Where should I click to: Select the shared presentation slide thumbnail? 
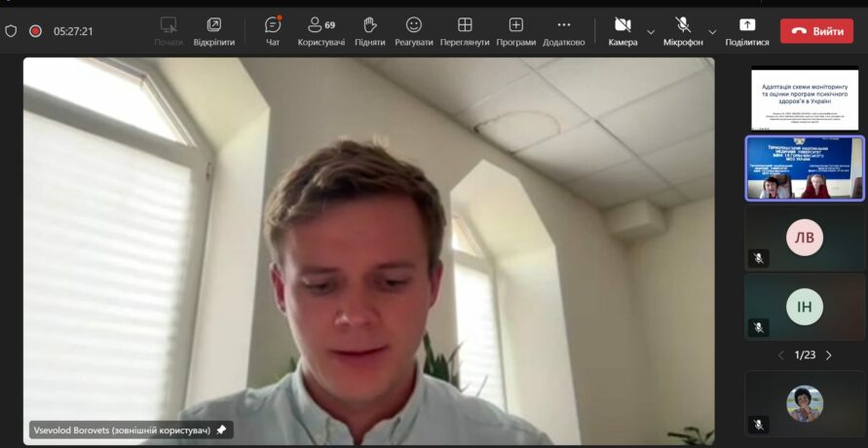click(804, 98)
